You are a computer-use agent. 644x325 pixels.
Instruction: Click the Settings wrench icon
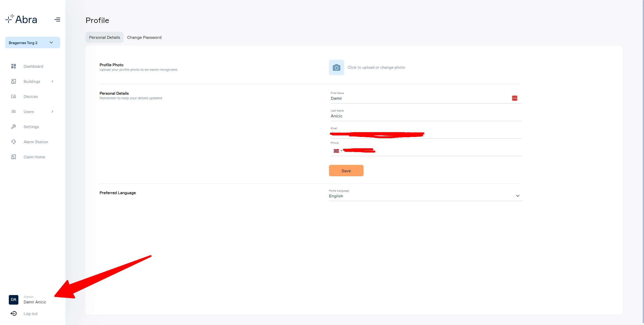[14, 127]
